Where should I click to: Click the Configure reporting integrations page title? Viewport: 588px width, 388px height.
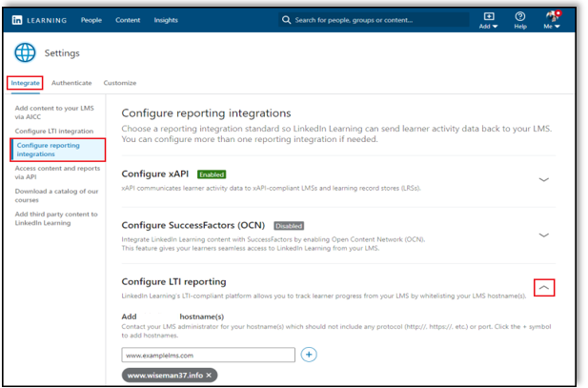tap(206, 113)
